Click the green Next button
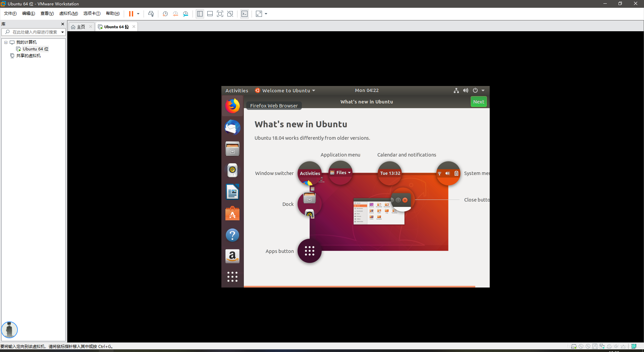Screen dimensions: 644x352 [x=479, y=102]
